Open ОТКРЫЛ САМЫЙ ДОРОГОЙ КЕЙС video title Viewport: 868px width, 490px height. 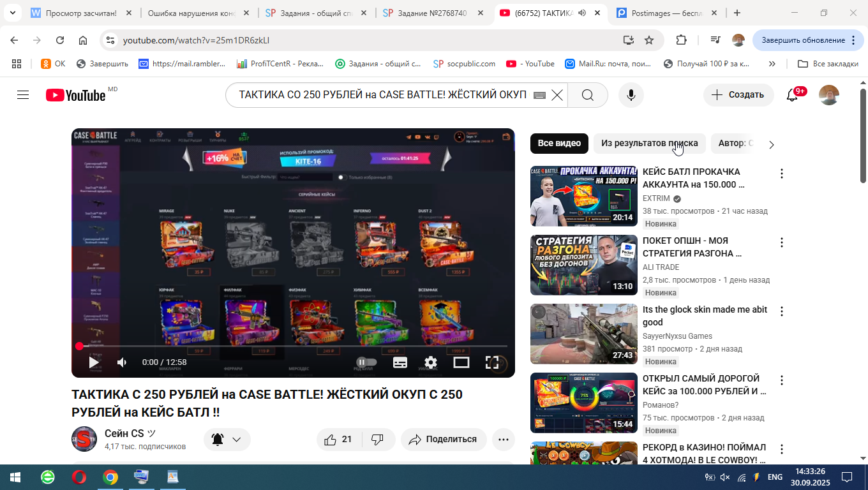coord(705,385)
